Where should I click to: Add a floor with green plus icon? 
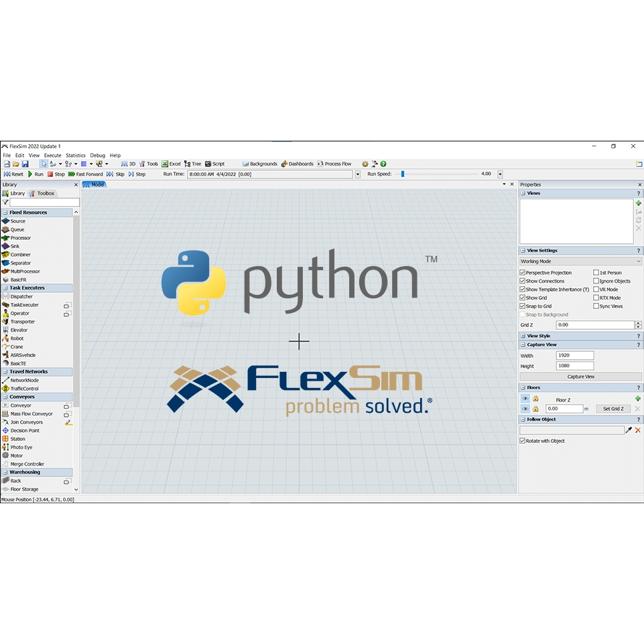pos(637,398)
